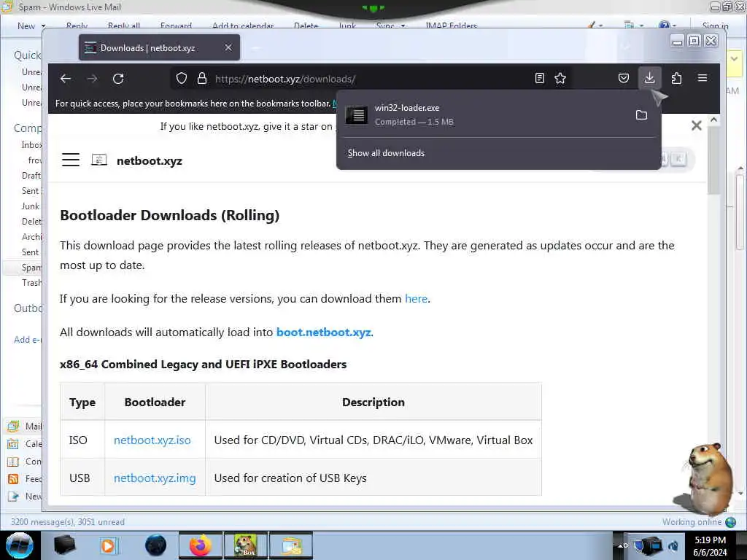The width and height of the screenshot is (747, 560).
Task: Select the Spam folder in Live Mail
Action: [31, 268]
